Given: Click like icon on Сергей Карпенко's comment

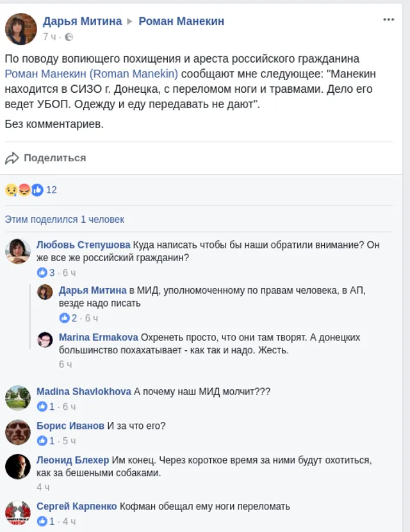Looking at the screenshot, I should (42, 521).
